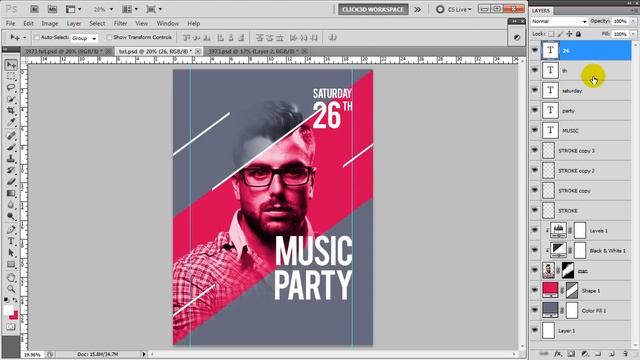Open the Layer menu

click(x=74, y=24)
